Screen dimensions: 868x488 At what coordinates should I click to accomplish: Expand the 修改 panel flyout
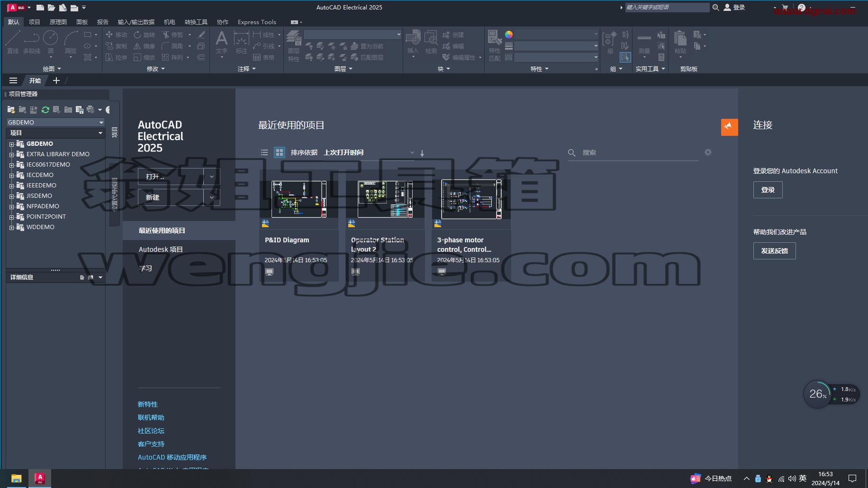coord(156,69)
